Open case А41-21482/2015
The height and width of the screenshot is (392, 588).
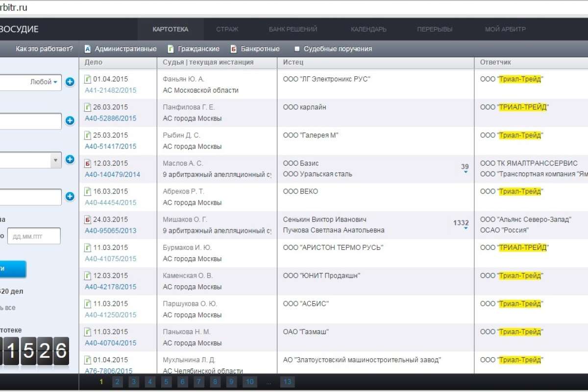[x=111, y=90]
